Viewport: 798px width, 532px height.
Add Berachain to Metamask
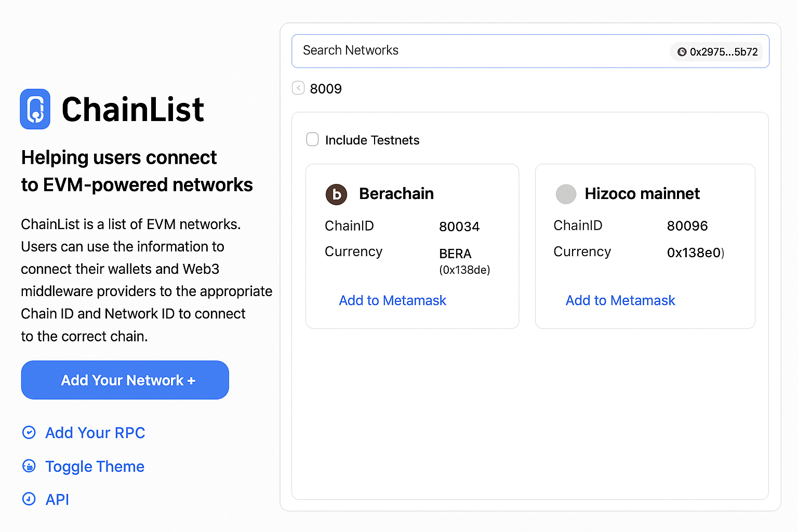point(392,300)
